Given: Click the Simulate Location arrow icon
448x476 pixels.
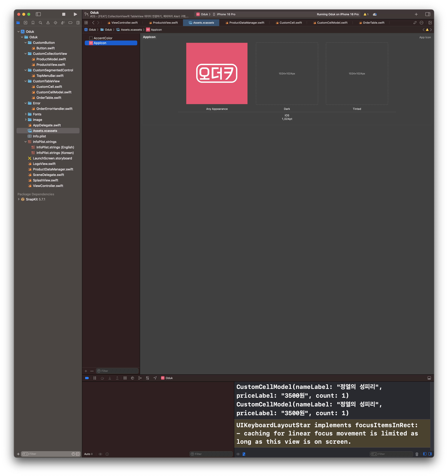Looking at the screenshot, I should pyautogui.click(x=155, y=378).
